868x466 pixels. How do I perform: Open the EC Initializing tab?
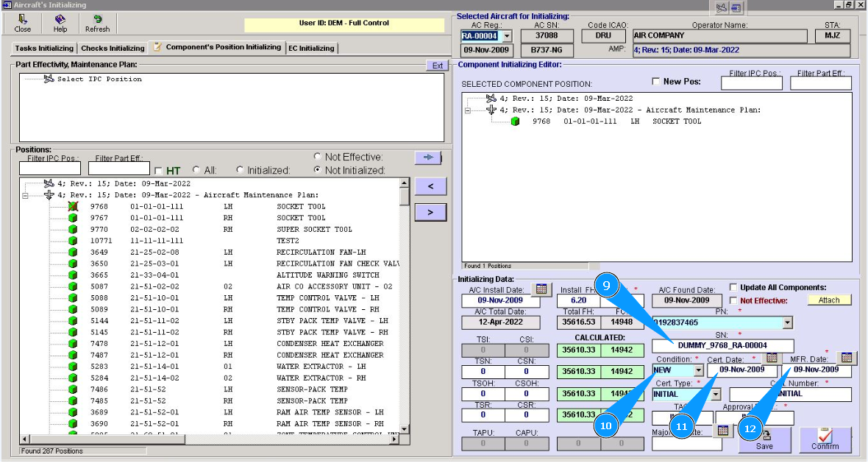coord(311,49)
